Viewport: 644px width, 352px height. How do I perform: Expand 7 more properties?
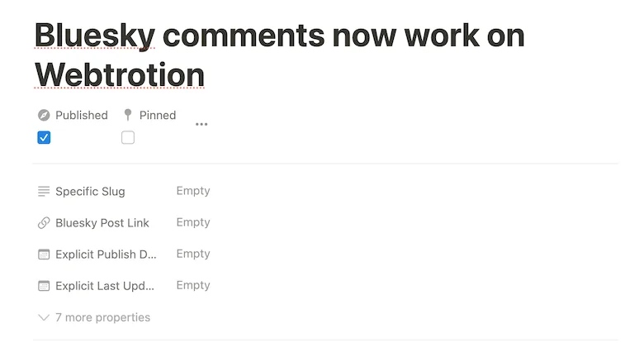pyautogui.click(x=102, y=317)
